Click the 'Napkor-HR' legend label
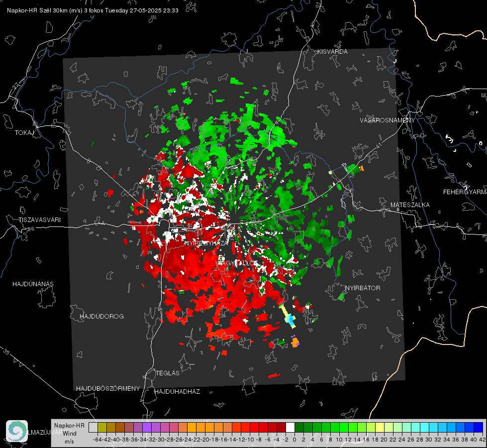This screenshot has width=487, height=448. point(69,425)
